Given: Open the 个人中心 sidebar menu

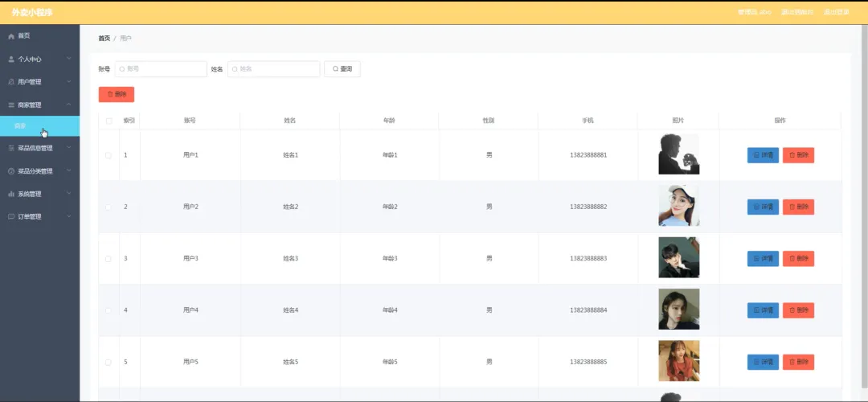Looking at the screenshot, I should coord(40,59).
